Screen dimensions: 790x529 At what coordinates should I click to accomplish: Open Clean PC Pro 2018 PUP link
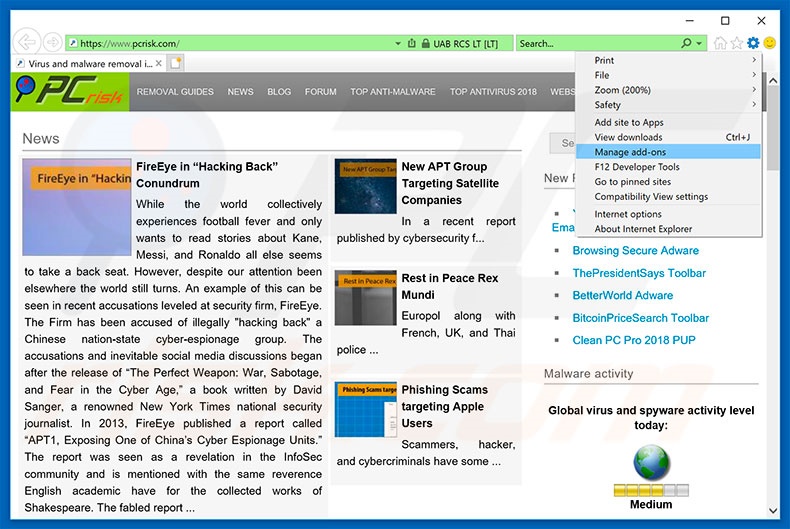coord(634,340)
